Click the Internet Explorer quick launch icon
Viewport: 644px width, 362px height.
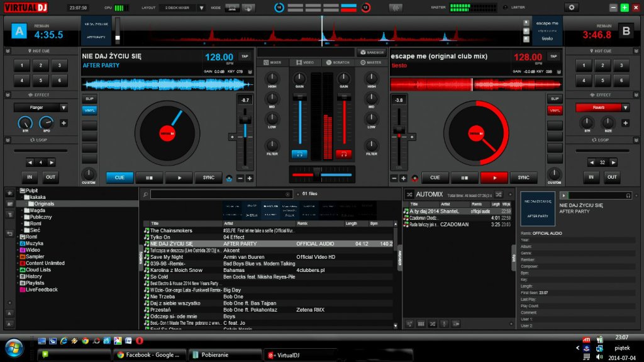pyautogui.click(x=64, y=341)
